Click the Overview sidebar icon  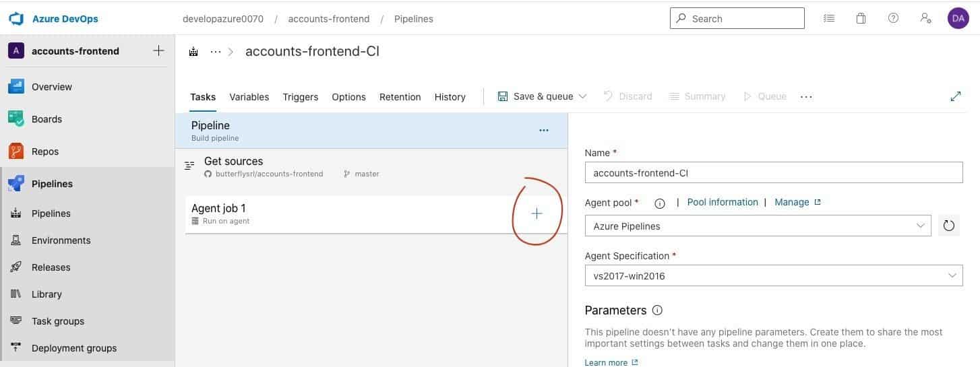pos(16,86)
